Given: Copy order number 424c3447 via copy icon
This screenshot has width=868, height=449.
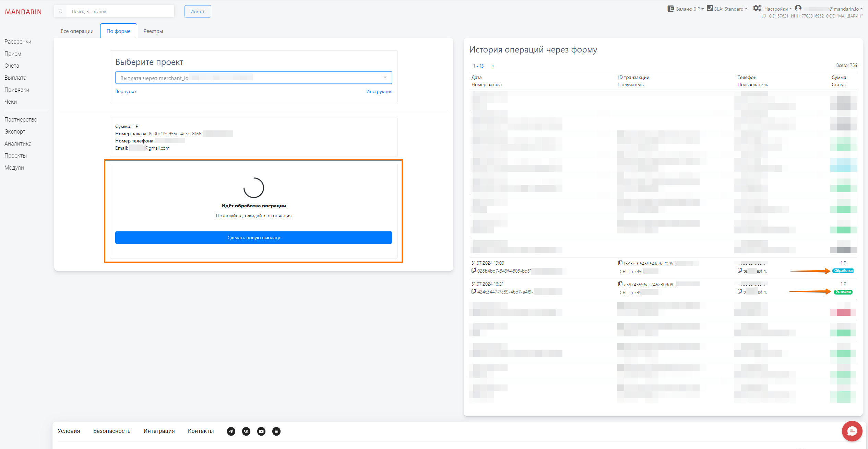Looking at the screenshot, I should (x=474, y=291).
